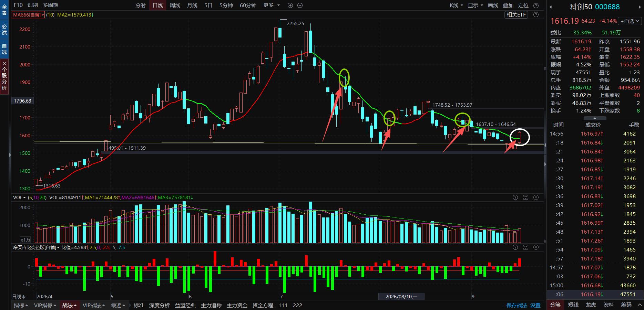The width and height of the screenshot is (644, 310).
Task: Open the 多周期 multi-period view
Action: tap(50, 5)
